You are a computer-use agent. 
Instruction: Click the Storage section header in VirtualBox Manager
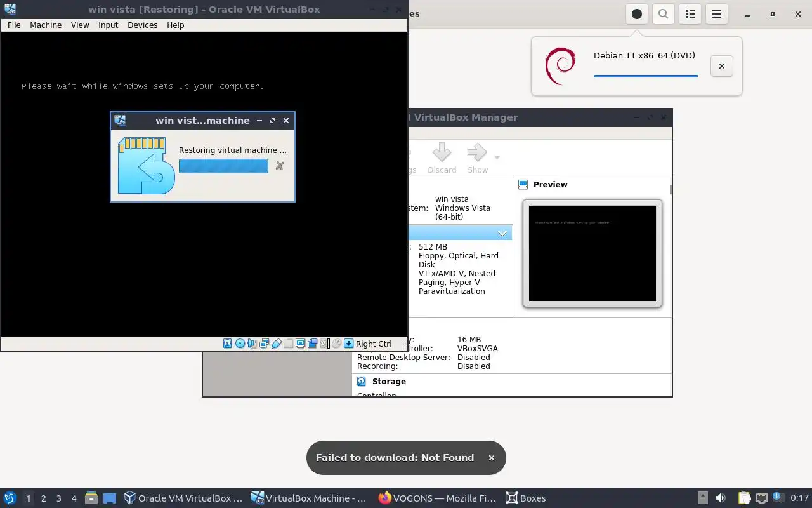click(389, 382)
